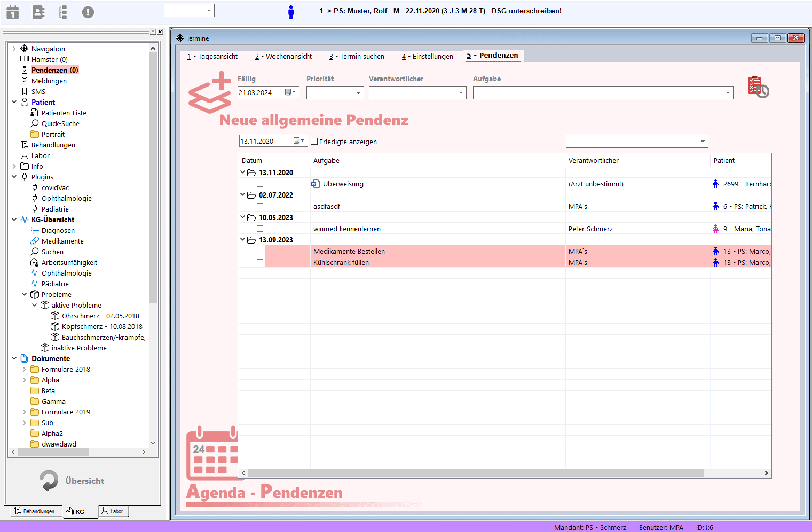812x532 pixels.
Task: Click the tree structure toolbar icon
Action: pos(63,12)
